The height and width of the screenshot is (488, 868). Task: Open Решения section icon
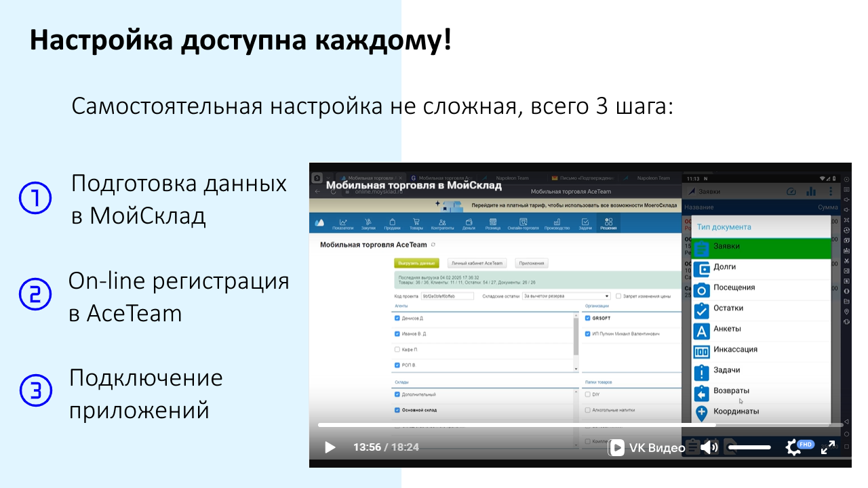[608, 224]
